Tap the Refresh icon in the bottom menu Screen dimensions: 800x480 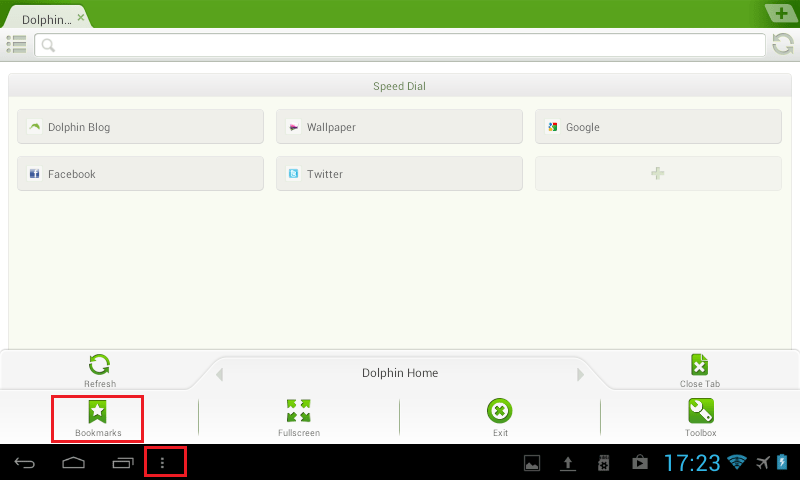[x=99, y=365]
